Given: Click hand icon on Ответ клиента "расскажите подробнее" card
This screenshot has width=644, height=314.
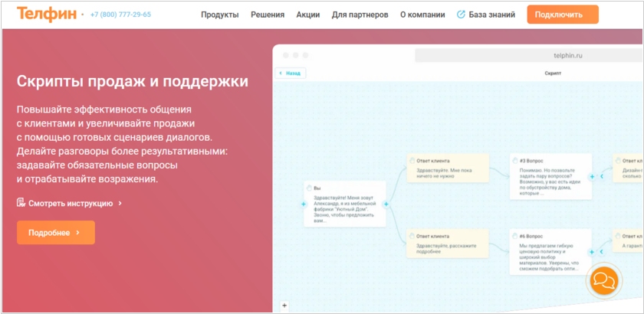Looking at the screenshot, I should (412, 237).
